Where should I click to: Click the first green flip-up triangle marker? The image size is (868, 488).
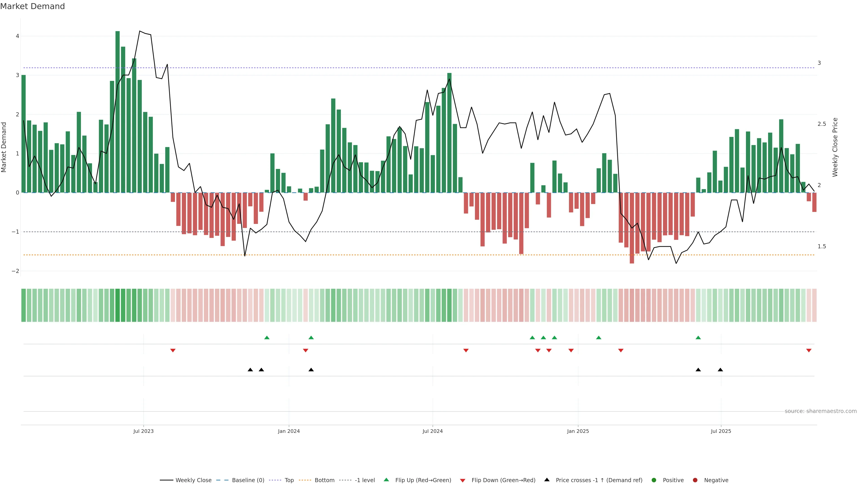tap(267, 338)
